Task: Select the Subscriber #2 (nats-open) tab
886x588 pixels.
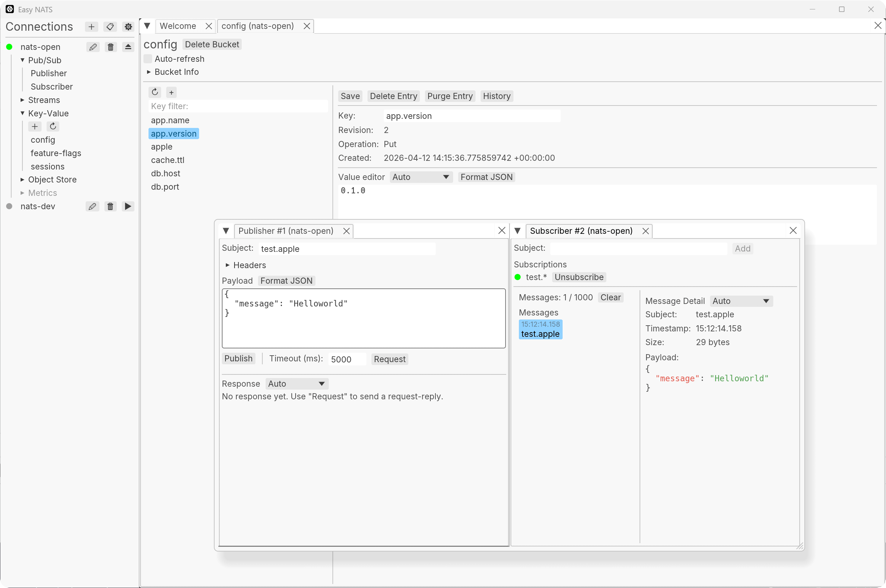Action: tap(581, 231)
